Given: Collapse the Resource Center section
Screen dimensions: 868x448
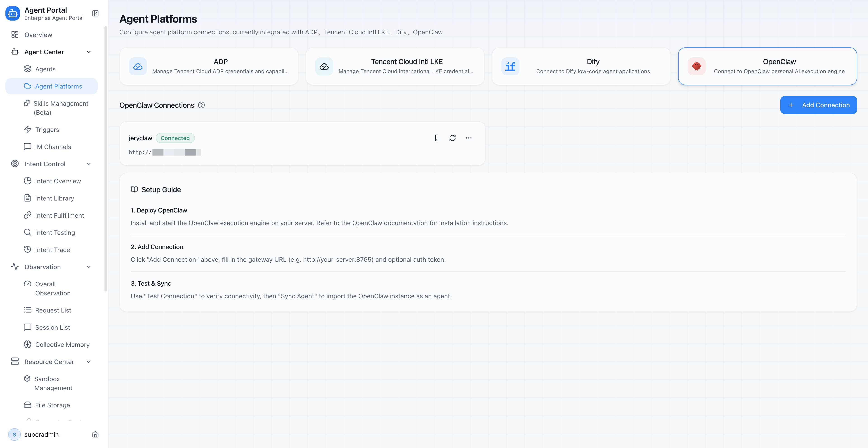Looking at the screenshot, I should 89,362.
